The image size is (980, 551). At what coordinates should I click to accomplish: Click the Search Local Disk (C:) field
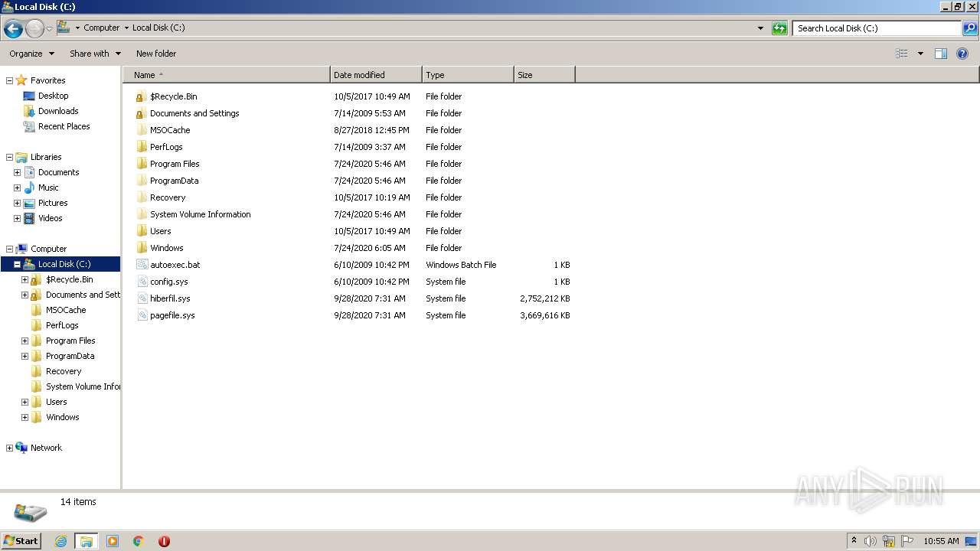click(877, 28)
